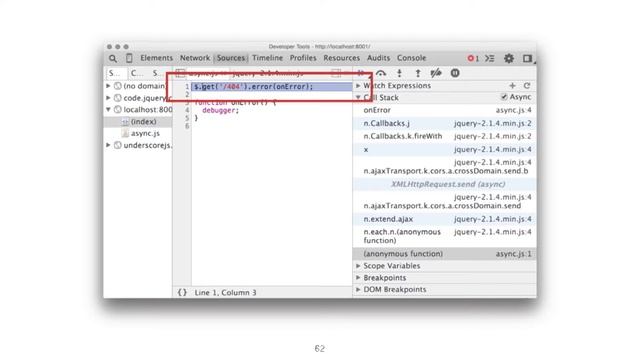
Task: Click the deactivate breakpoints icon
Action: pos(436,73)
